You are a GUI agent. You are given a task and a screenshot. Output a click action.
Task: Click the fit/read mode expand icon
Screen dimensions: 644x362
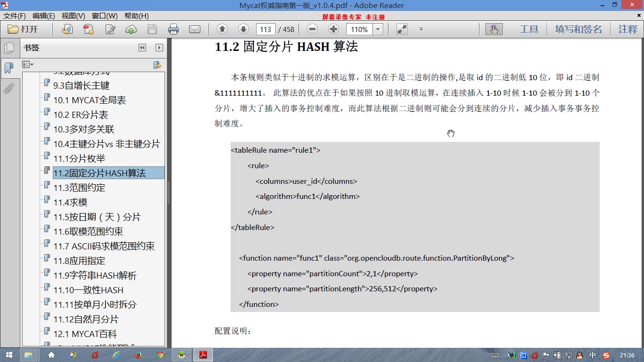click(x=402, y=29)
